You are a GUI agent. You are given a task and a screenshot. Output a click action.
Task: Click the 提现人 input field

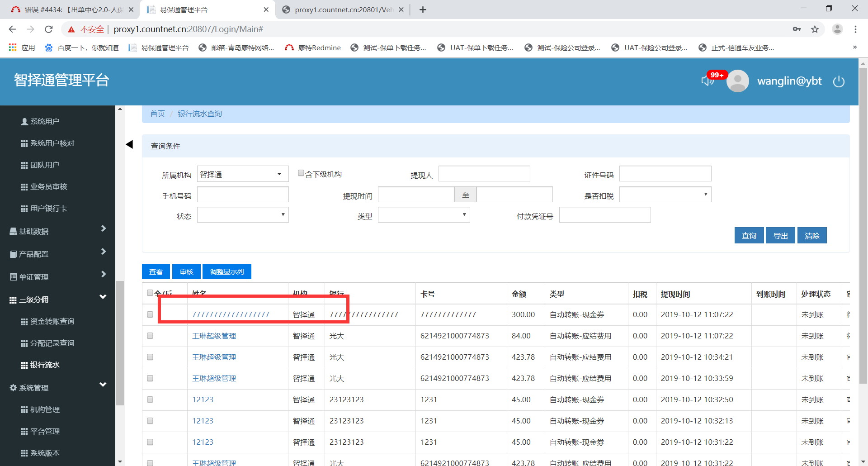coord(484,174)
